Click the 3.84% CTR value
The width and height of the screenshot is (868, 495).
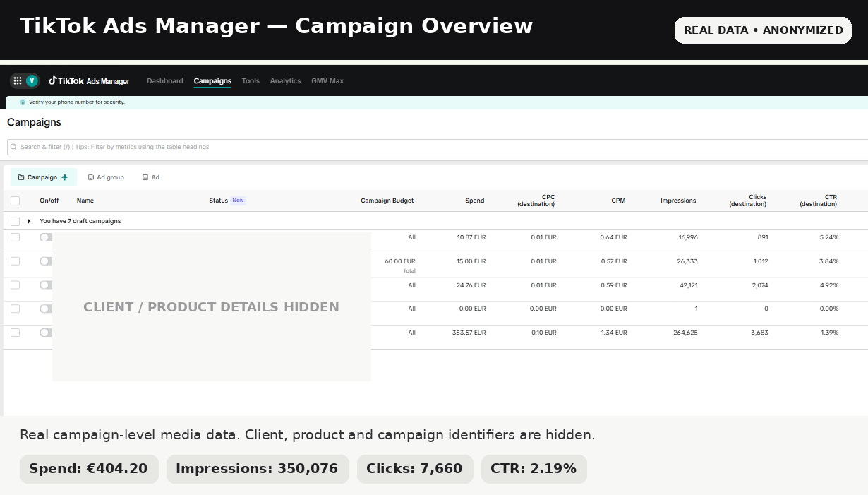coord(829,261)
